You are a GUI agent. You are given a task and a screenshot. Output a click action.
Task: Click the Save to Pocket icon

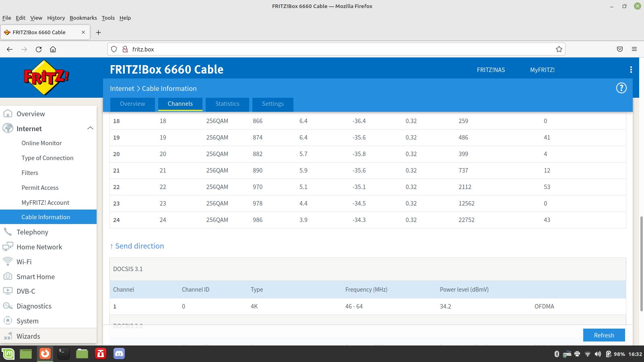619,49
